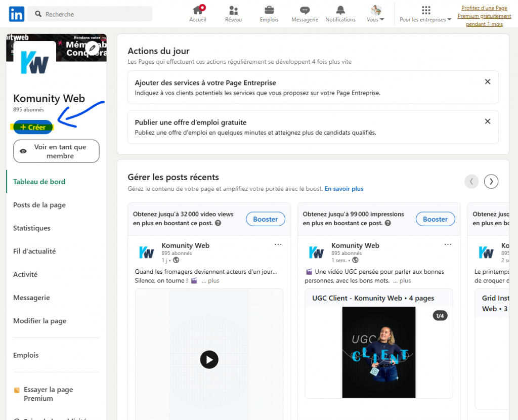Image resolution: width=518 pixels, height=420 pixels.
Task: Boost the UGC video post
Action: coord(435,219)
